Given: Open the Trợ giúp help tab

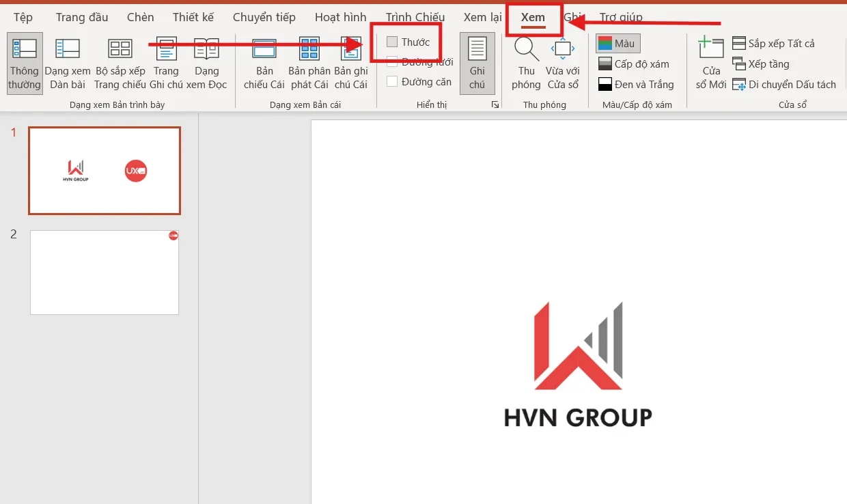Looking at the screenshot, I should click(621, 17).
